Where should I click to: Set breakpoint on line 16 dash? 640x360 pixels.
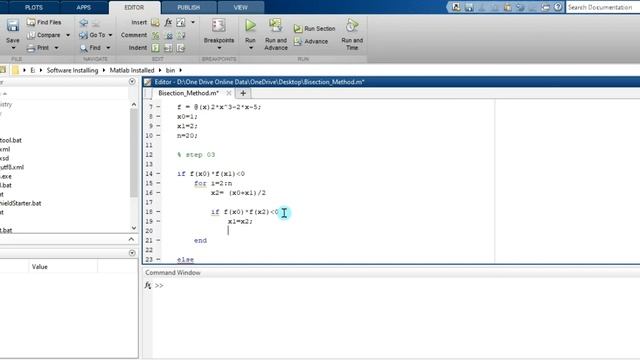pyautogui.click(x=158, y=193)
